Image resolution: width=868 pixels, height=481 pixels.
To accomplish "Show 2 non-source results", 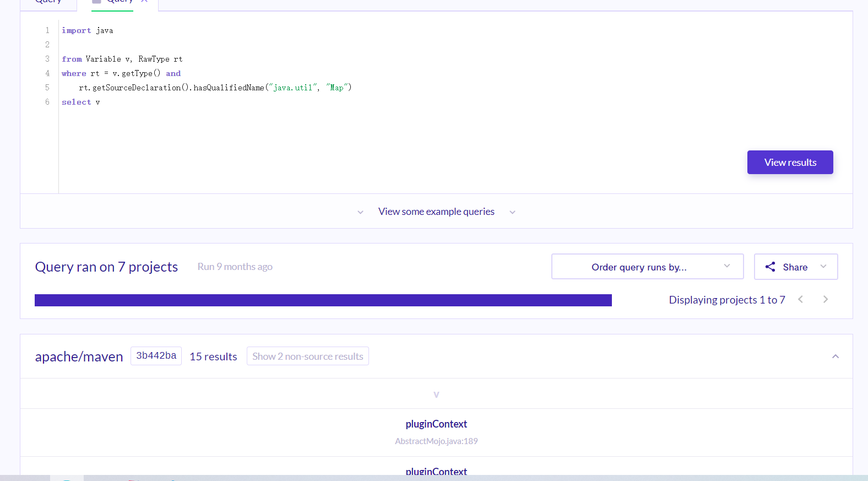I will [308, 356].
